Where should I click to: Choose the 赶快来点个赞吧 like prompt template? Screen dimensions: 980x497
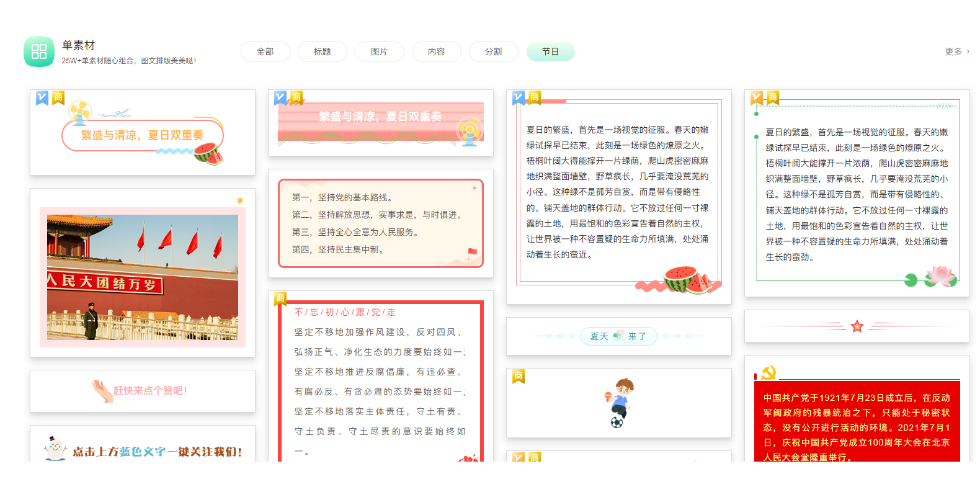pyautogui.click(x=143, y=391)
